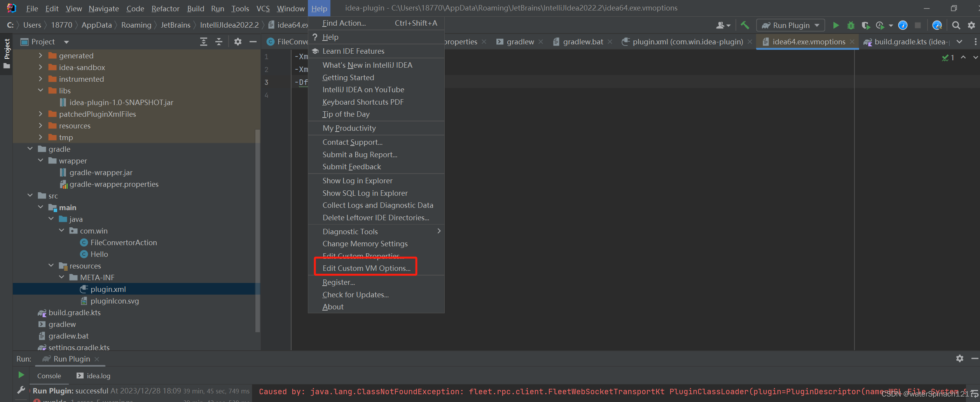This screenshot has height=402, width=980.
Task: Select the Console tab in Run panel
Action: click(x=49, y=376)
